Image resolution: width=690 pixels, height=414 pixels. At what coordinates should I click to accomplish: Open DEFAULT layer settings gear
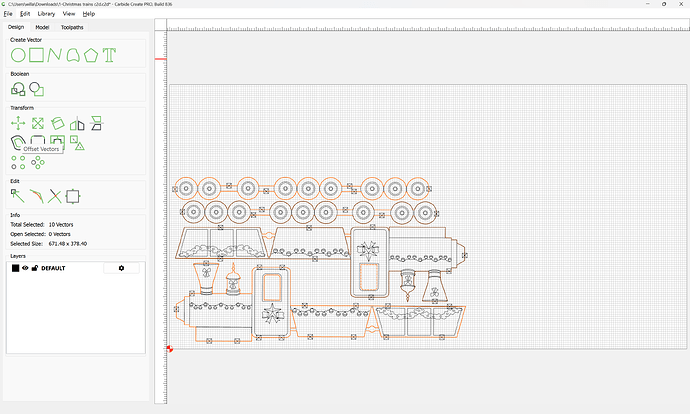(122, 268)
